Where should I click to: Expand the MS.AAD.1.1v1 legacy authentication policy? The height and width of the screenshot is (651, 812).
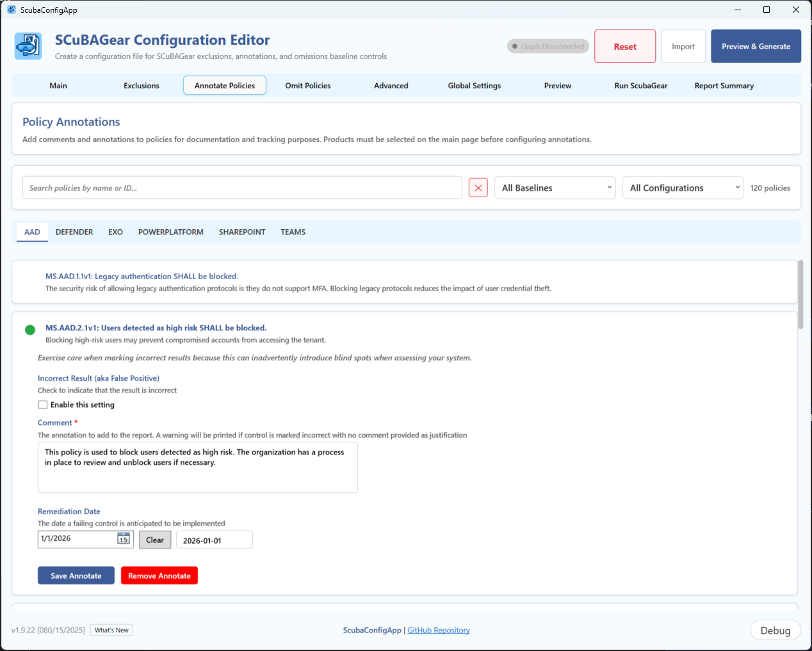coord(142,277)
